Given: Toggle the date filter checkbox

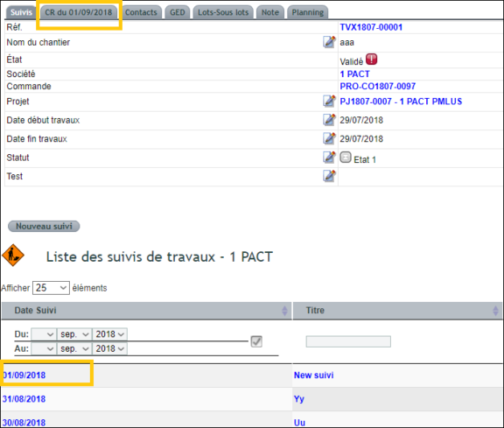Looking at the screenshot, I should [x=256, y=341].
